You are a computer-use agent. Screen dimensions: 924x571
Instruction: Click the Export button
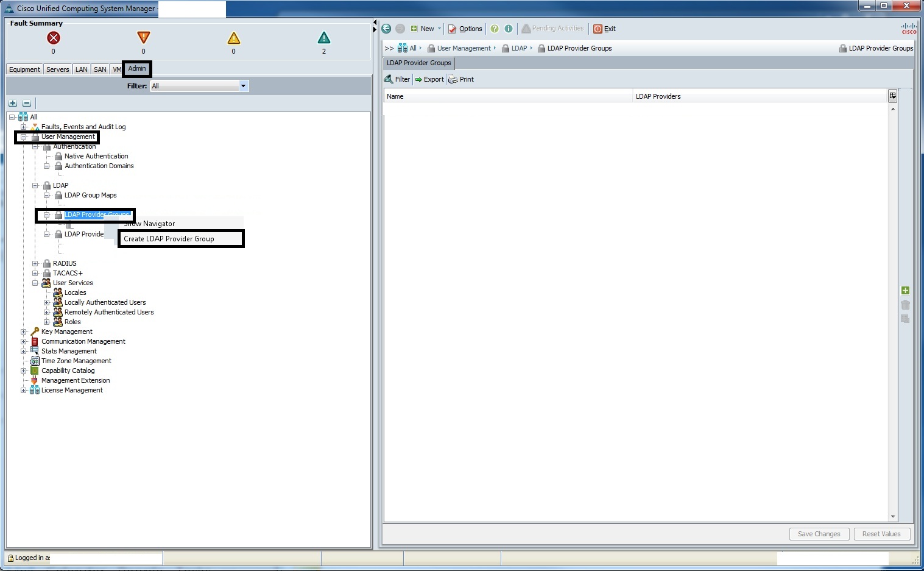(x=429, y=79)
